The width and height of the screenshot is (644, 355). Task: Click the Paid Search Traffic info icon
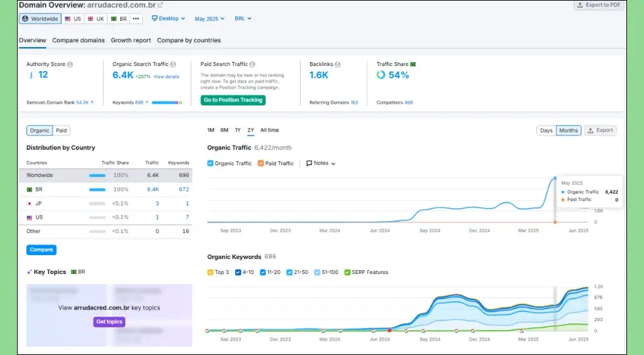pos(252,65)
